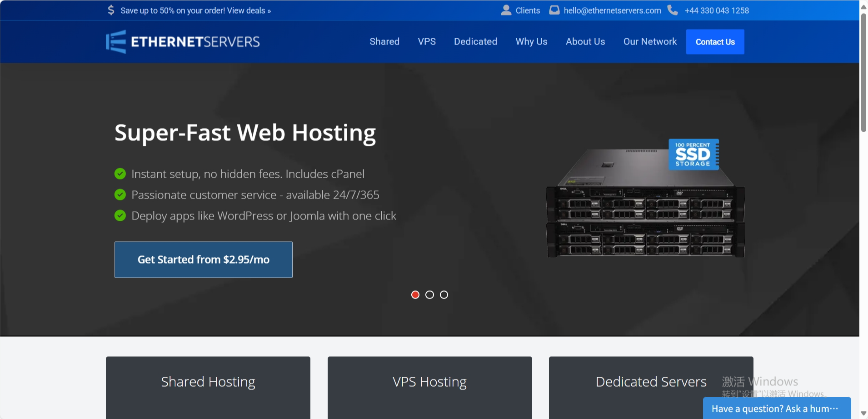
Task: Switch to the third carousel slide dot
Action: point(444,294)
